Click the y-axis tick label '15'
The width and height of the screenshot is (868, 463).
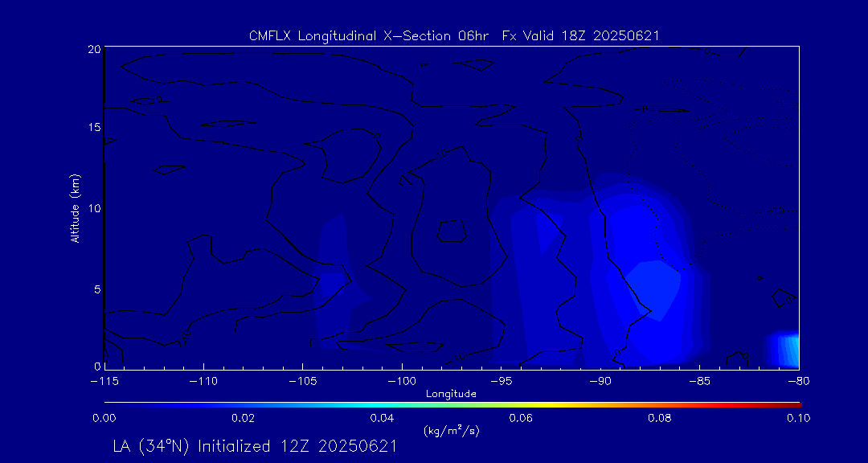(94, 127)
